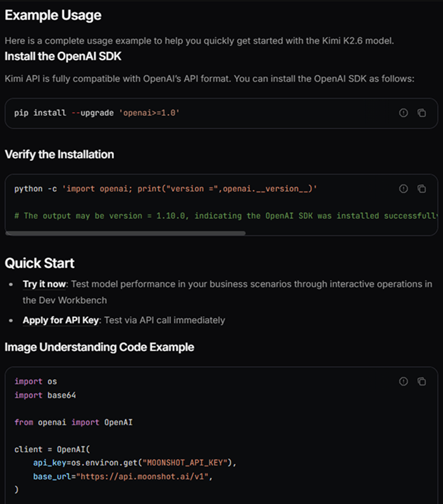Click the 'import base64' code line

coord(45,395)
